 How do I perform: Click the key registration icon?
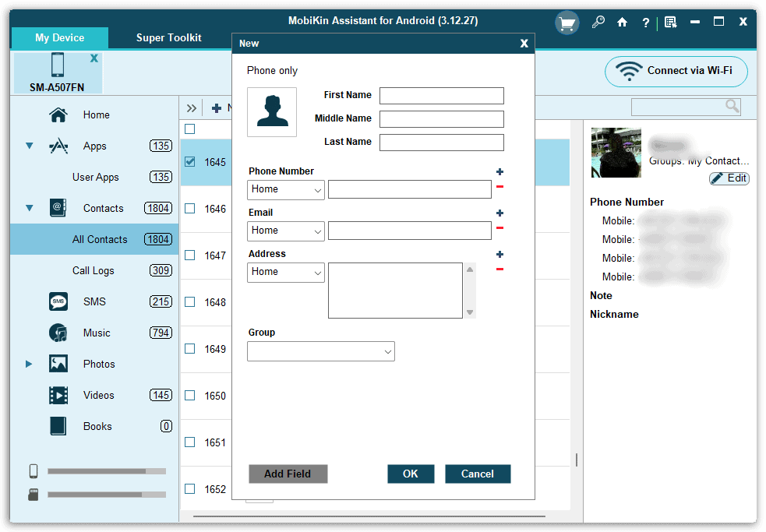[598, 22]
